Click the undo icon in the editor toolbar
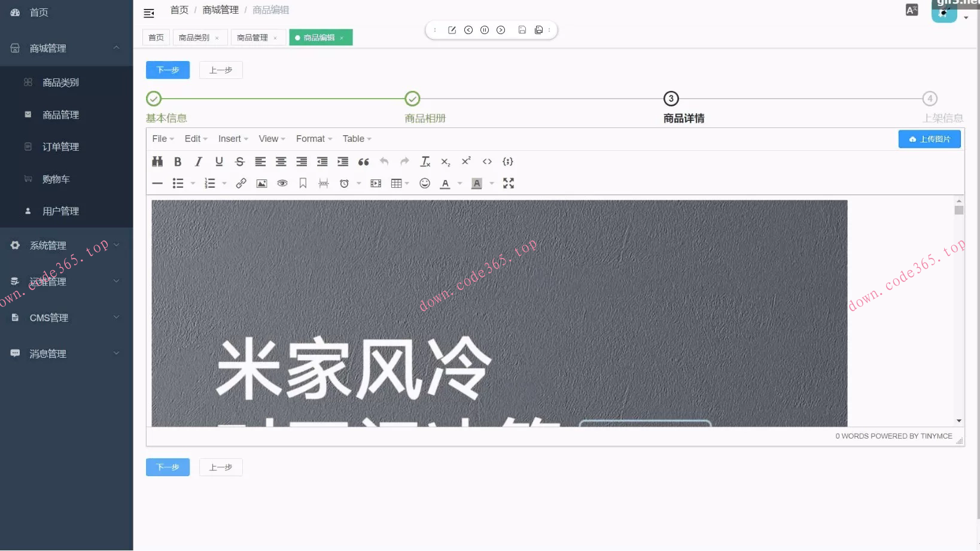Screen dimensions: 980x551 pos(384,162)
